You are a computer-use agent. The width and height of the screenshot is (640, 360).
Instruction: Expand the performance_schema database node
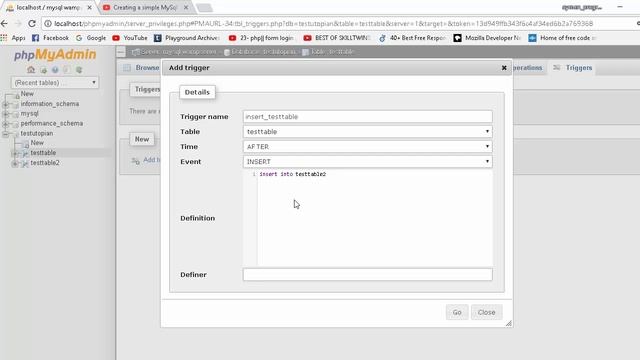click(x=6, y=124)
